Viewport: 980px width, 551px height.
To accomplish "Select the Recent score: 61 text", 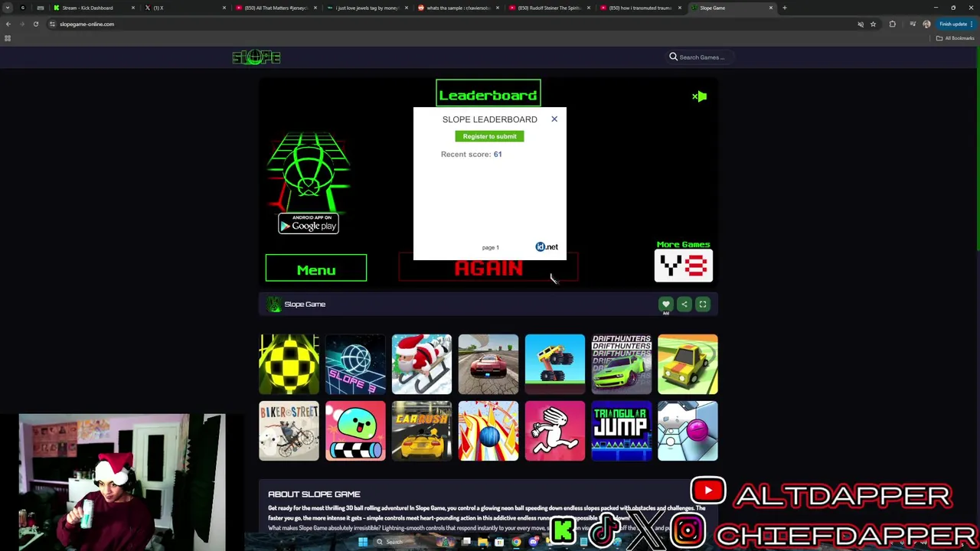I will (471, 155).
